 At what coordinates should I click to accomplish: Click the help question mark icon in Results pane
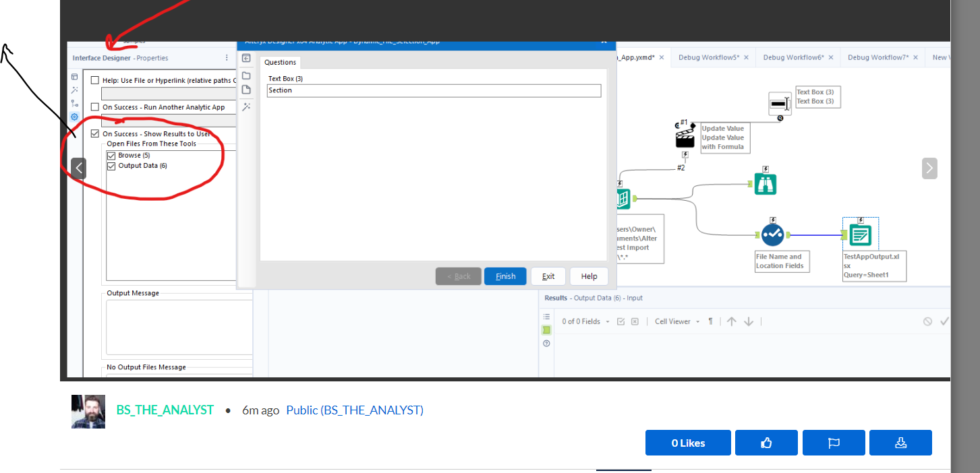pyautogui.click(x=546, y=343)
